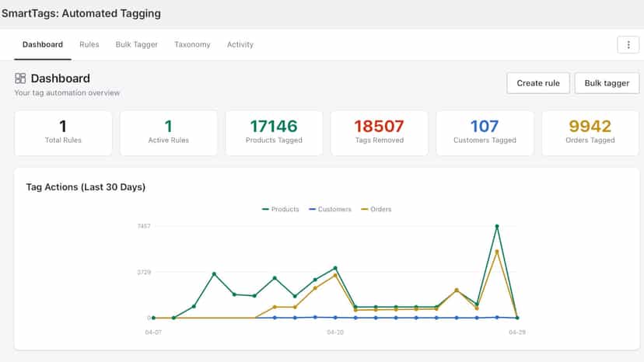The image size is (644, 362).
Task: Click the 04-20 x-axis date label
Action: [x=335, y=332]
